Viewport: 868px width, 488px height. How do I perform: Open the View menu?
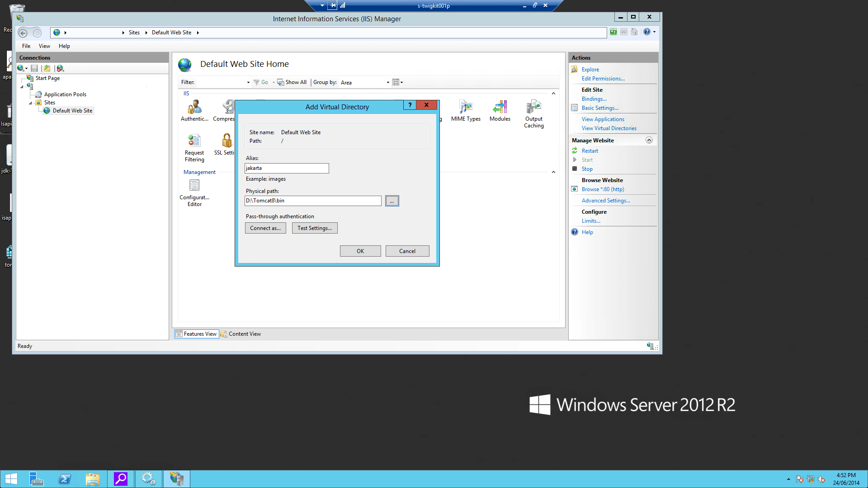click(44, 46)
